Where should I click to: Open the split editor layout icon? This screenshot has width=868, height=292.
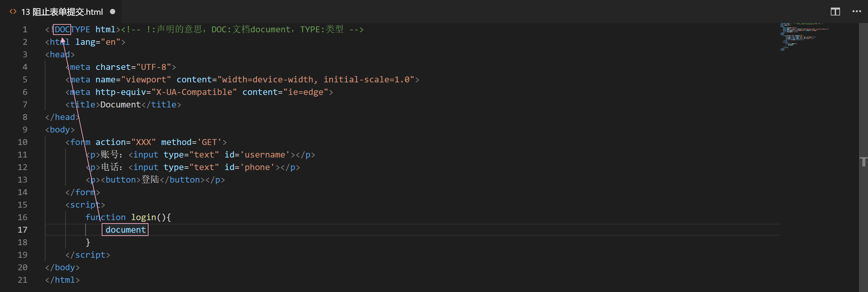coord(835,12)
